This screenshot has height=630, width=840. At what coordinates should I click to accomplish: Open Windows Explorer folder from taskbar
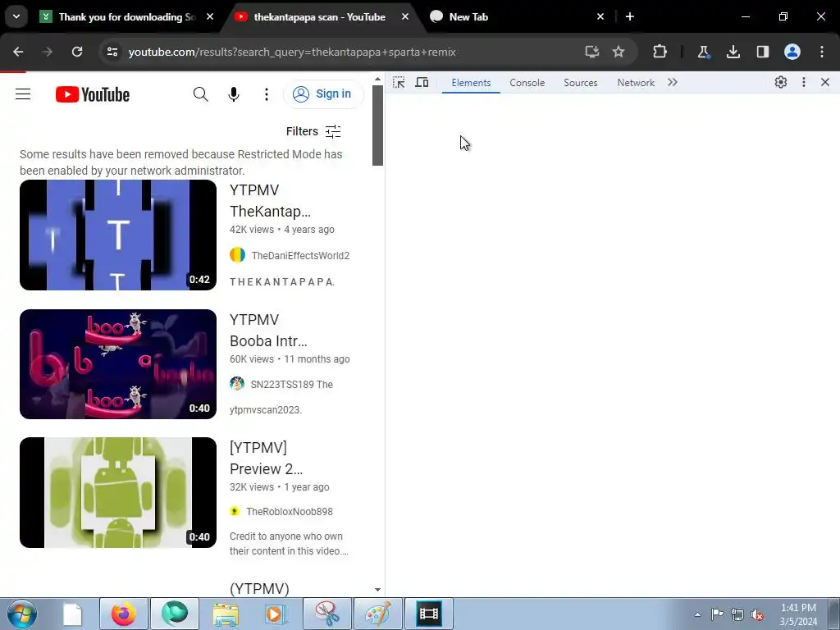pos(226,614)
